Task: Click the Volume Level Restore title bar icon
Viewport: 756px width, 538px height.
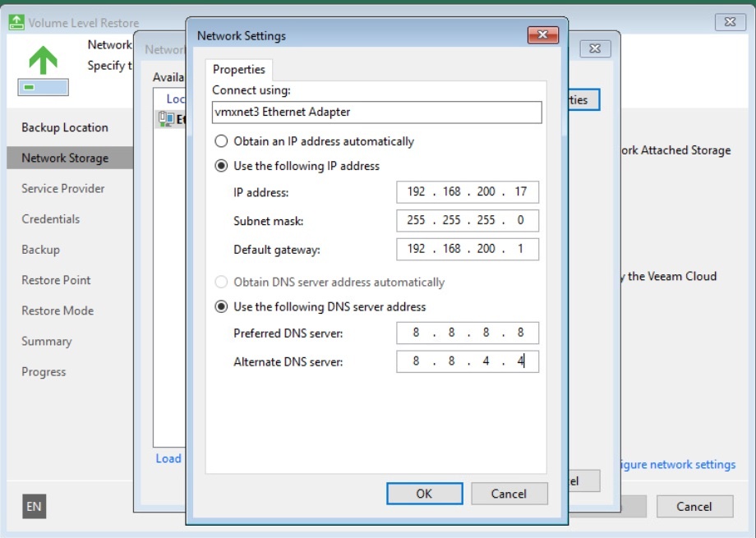Action: pyautogui.click(x=16, y=22)
